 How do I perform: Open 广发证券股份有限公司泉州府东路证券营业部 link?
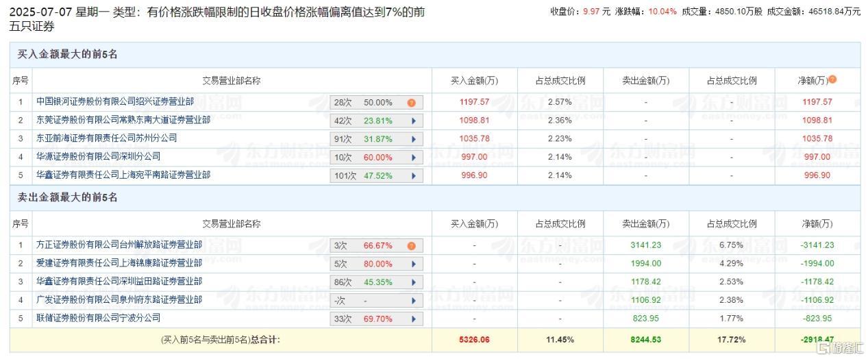(119, 299)
